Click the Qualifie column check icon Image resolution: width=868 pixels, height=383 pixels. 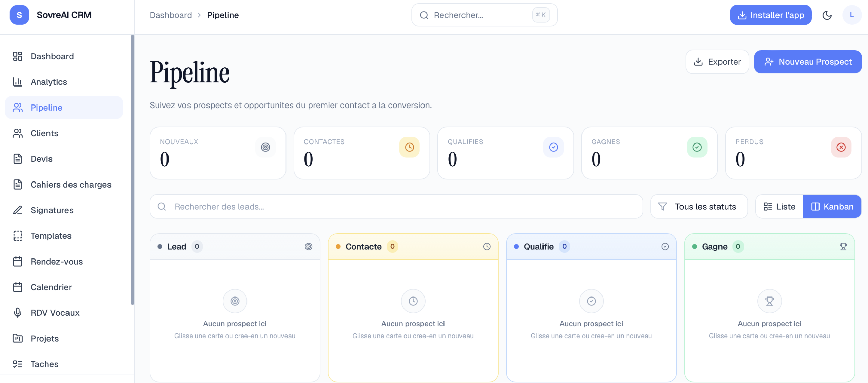pyautogui.click(x=665, y=247)
